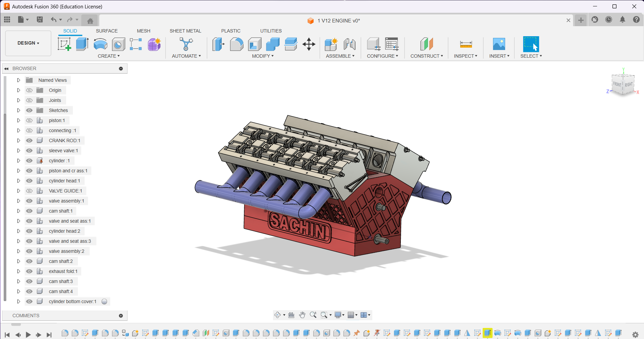Viewport: 644px width, 339px height.
Task: Open the Joint tool in Assemble
Action: [349, 44]
